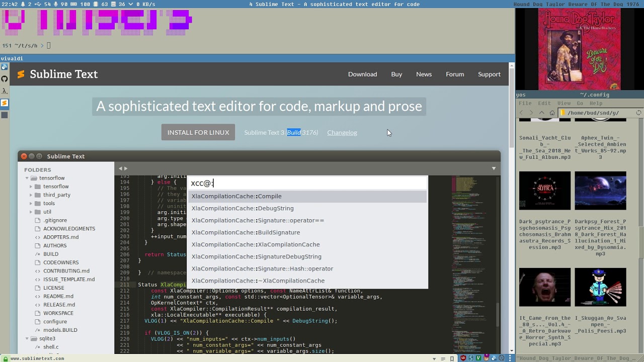Open shell.c under sqlite3
This screenshot has height=362, width=644.
click(x=51, y=347)
